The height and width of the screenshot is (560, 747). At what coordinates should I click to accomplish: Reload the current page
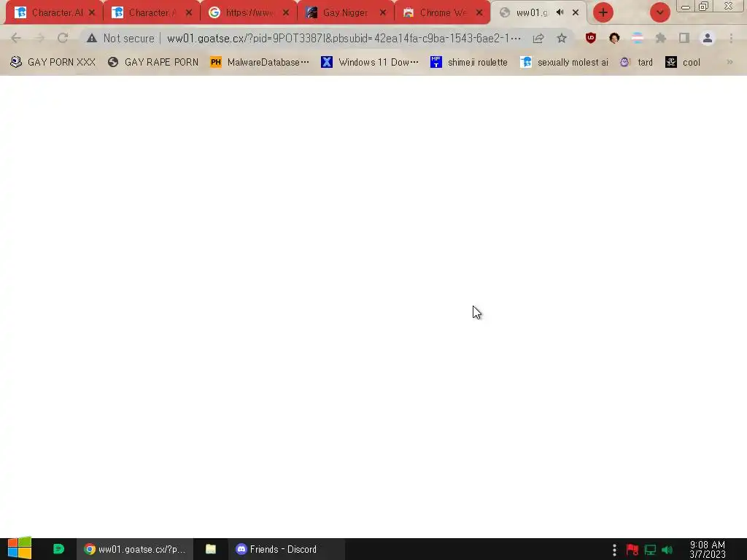63,38
